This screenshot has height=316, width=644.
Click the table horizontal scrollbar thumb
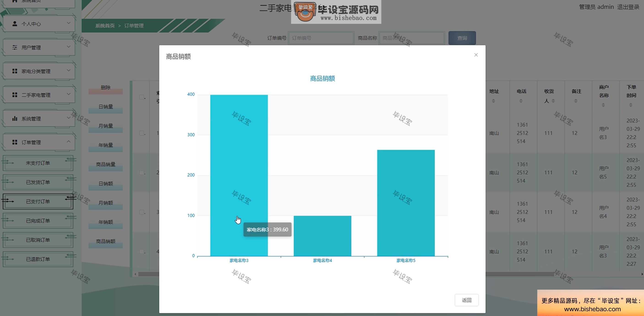[346, 274]
